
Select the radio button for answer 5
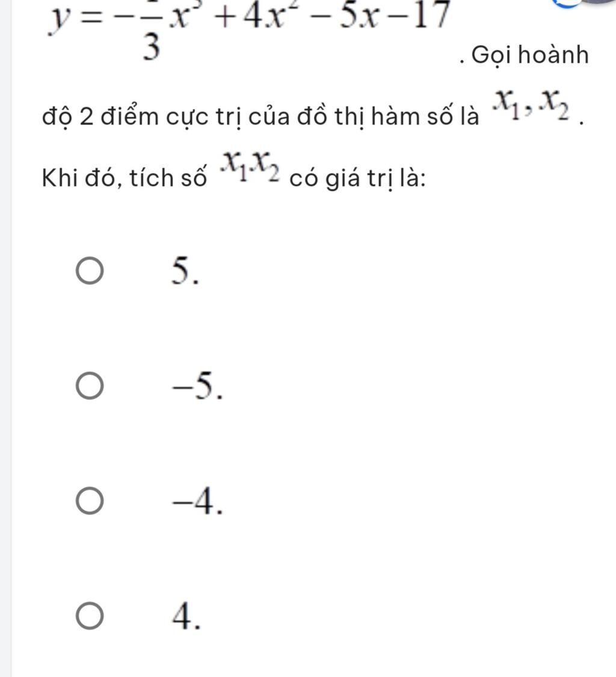(89, 271)
